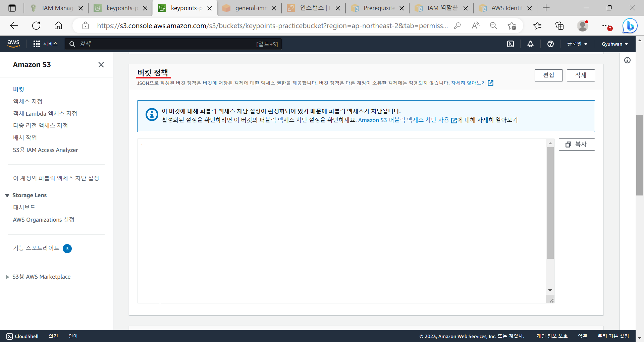Open the browser profile avatar
Screen dimensions: 644x342
pos(583,26)
